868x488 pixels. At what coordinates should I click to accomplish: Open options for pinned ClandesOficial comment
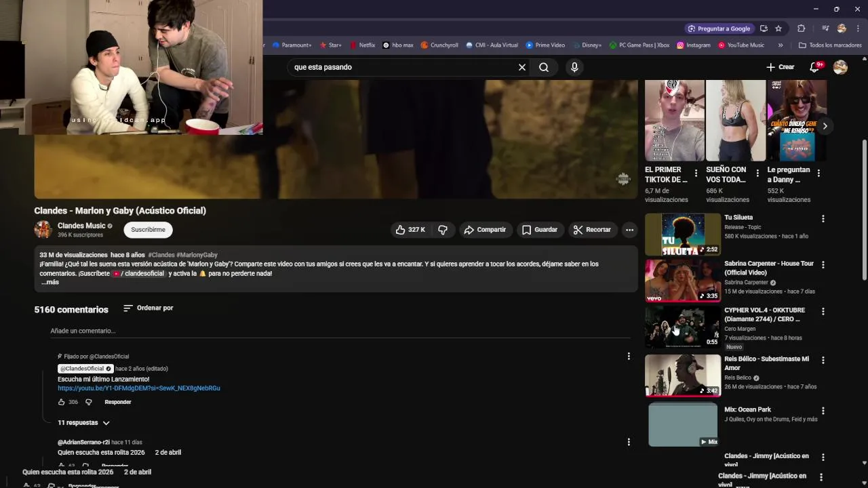pyautogui.click(x=629, y=357)
